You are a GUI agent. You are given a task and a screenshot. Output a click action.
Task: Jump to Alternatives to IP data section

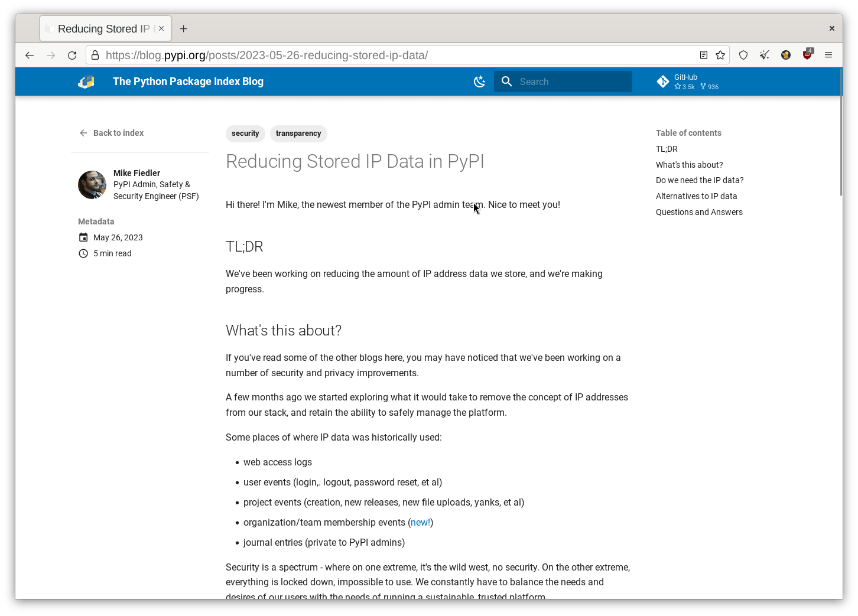[x=696, y=196]
